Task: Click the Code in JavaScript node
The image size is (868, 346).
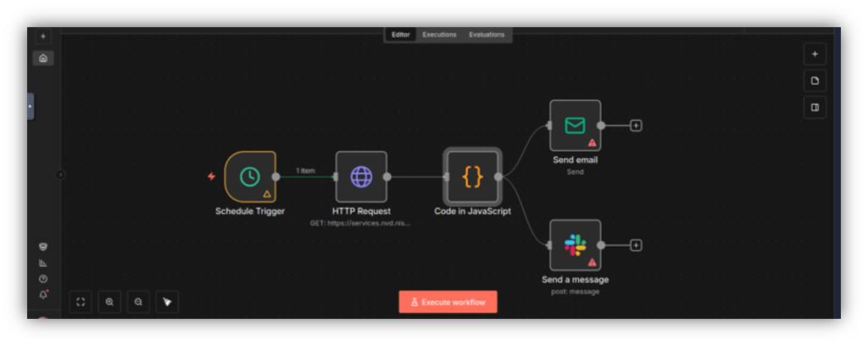Action: 472,176
